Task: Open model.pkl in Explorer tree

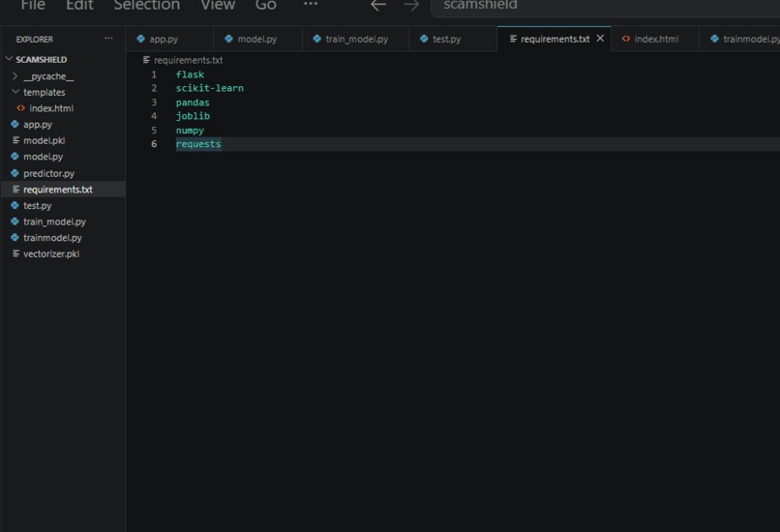Action: 63,140
